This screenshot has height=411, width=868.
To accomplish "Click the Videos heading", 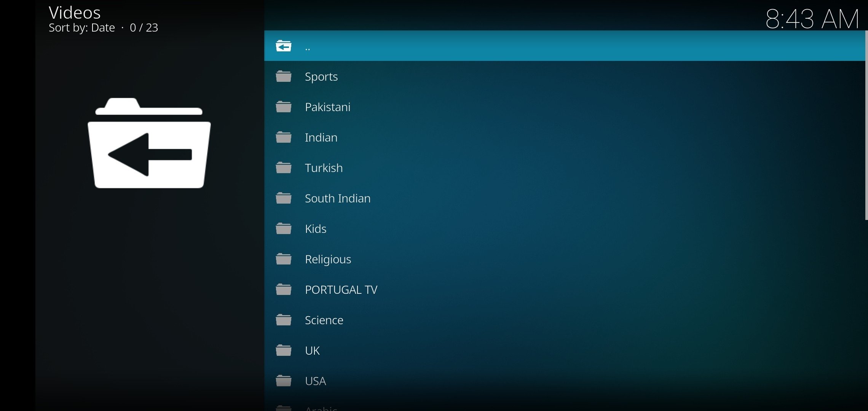I will coord(75,13).
